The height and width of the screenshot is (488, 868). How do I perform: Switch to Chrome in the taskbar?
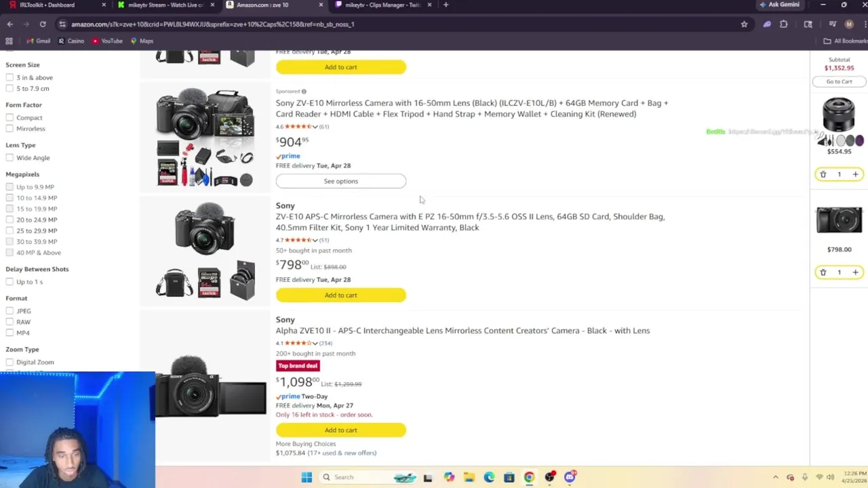[529, 477]
